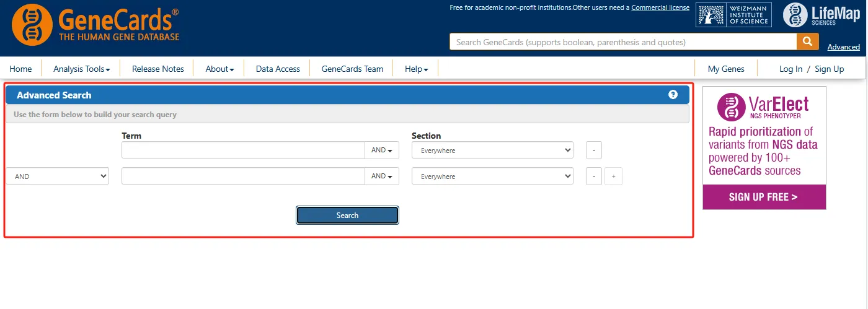Open the first Section Everywhere dropdown
This screenshot has width=868, height=309.
coord(492,150)
